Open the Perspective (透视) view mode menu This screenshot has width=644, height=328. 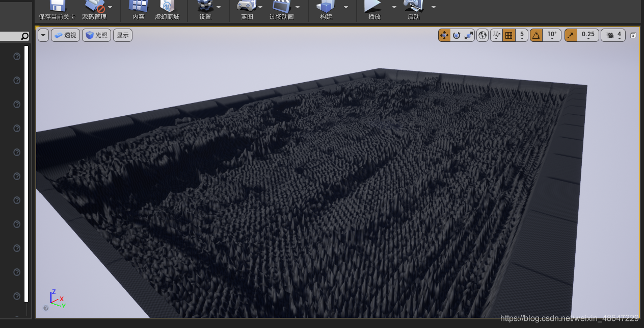point(66,35)
